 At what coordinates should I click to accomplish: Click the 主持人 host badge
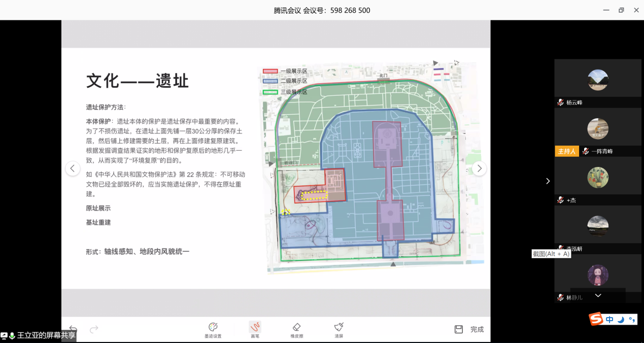567,151
